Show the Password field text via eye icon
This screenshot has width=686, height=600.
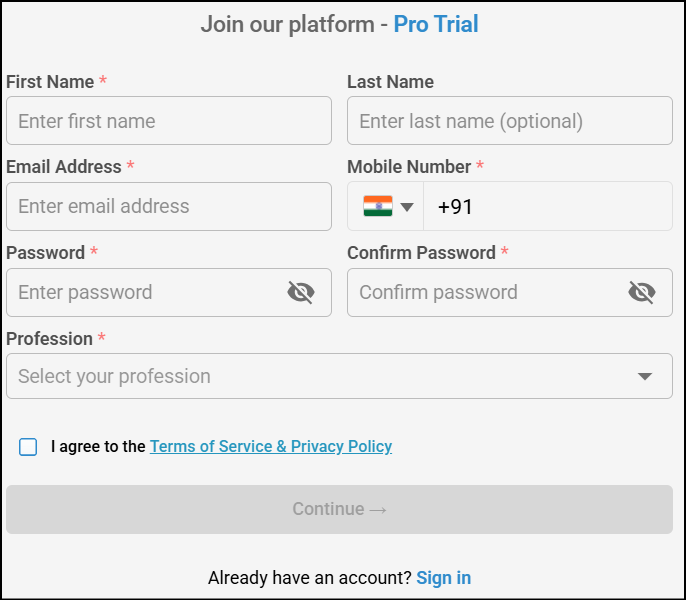coord(301,292)
